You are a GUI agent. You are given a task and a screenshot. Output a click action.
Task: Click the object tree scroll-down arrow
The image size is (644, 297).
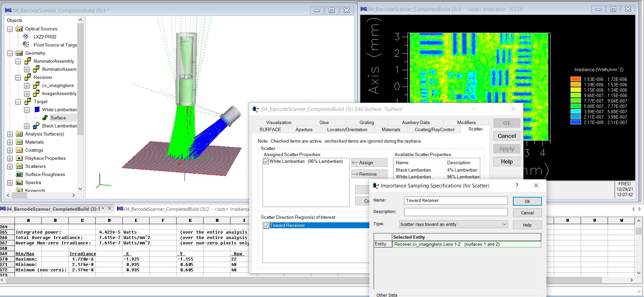[x=80, y=189]
